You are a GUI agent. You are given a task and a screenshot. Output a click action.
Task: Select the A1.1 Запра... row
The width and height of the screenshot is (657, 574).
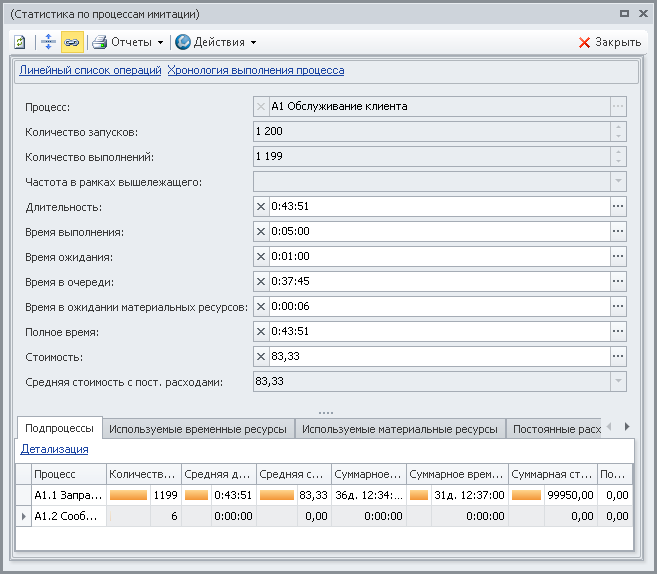324,495
